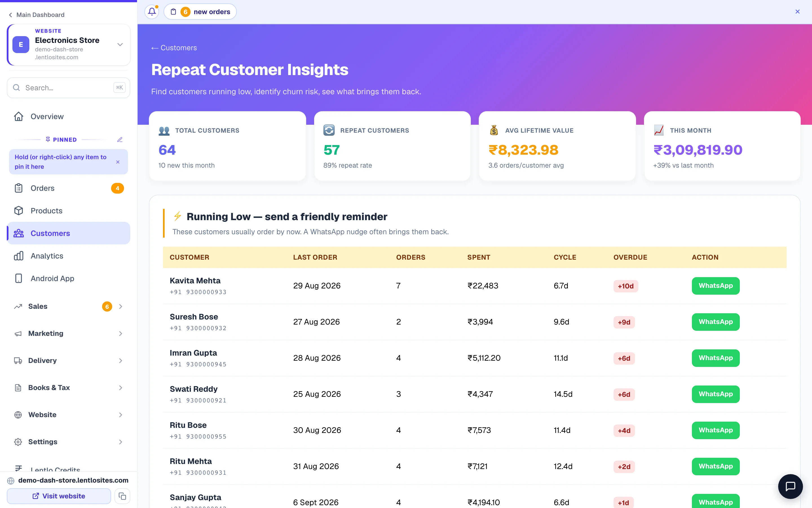Expand the Books & Tax section

tap(69, 388)
